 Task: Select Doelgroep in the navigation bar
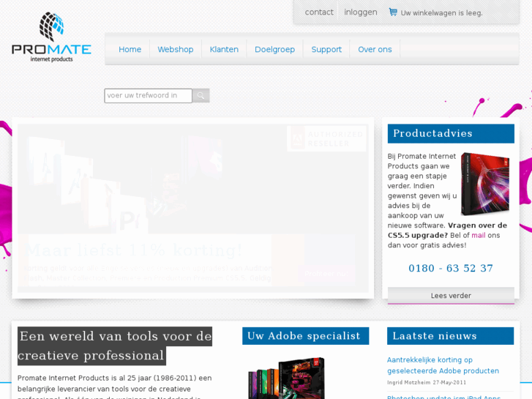275,50
